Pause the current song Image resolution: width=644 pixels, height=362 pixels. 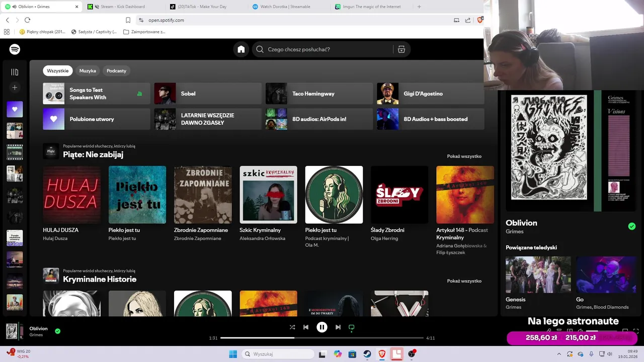pyautogui.click(x=322, y=327)
